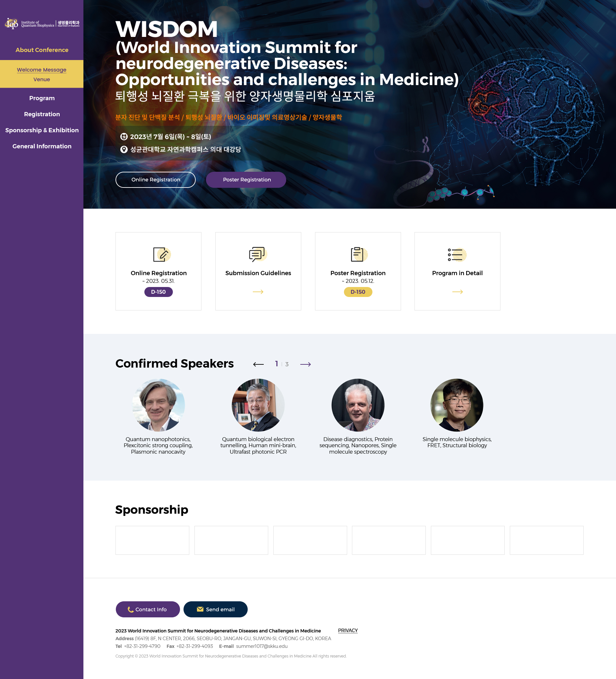Advance speakers carousel with right arrow
616x679 pixels.
click(305, 364)
